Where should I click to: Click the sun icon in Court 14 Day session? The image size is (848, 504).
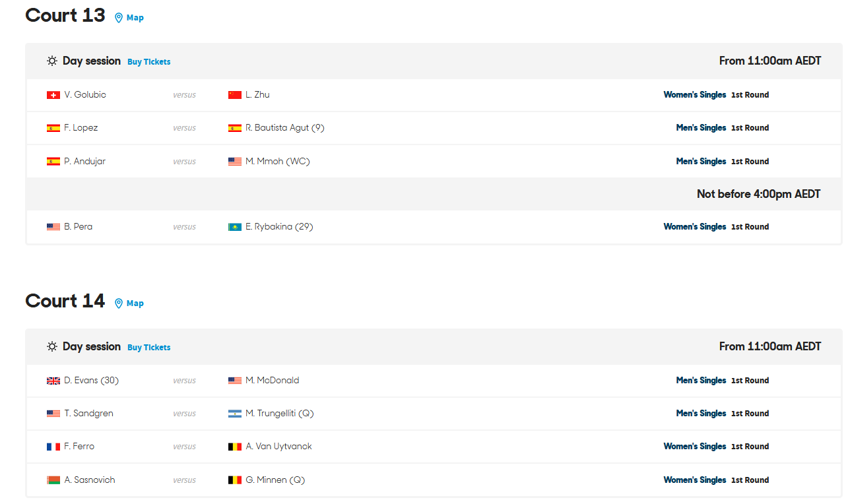pyautogui.click(x=52, y=346)
